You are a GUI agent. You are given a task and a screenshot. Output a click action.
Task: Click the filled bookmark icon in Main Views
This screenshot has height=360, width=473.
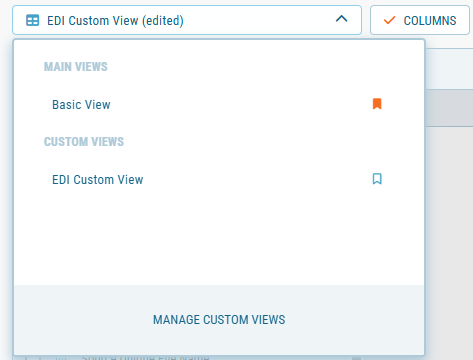(377, 104)
